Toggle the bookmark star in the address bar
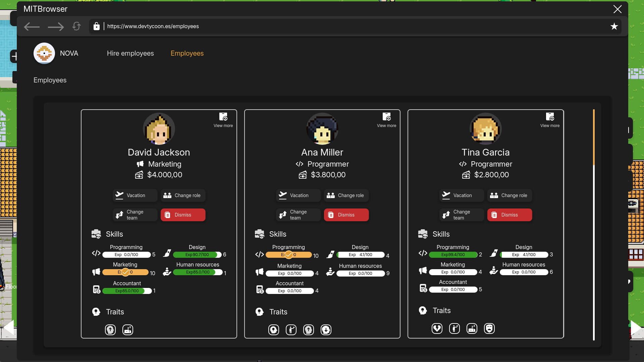The width and height of the screenshot is (644, 362). 614,26
